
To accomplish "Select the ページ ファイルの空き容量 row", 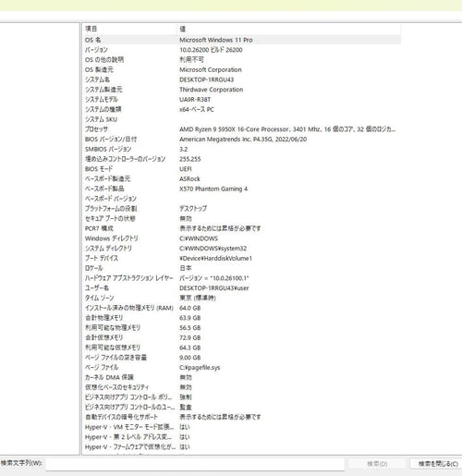I will (x=241, y=358).
